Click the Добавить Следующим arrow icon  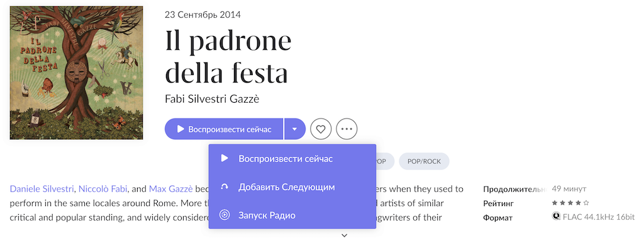225,187
